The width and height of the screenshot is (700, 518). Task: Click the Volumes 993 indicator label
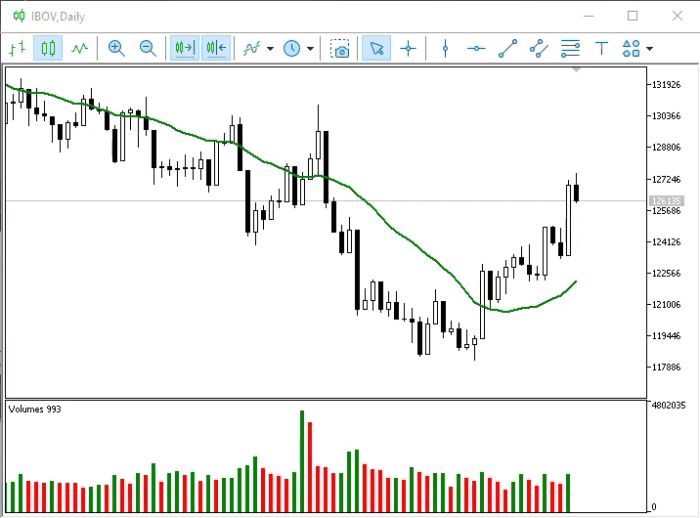click(x=35, y=409)
